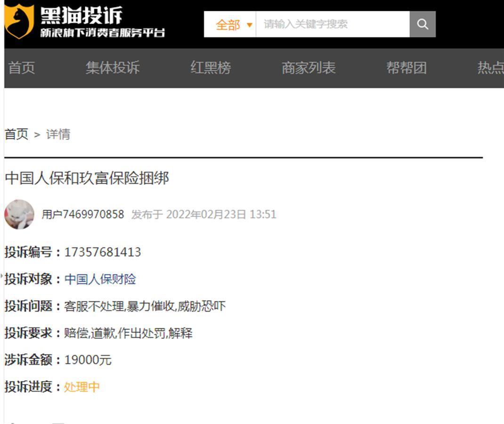The image size is (504, 424).
Task: Click the 详情 breadcrumb text
Action: tap(58, 134)
